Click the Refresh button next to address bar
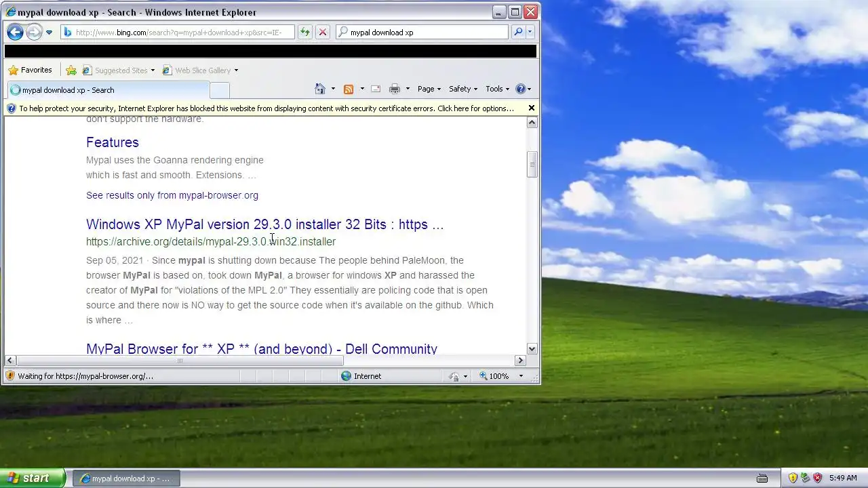868x488 pixels. (x=305, y=32)
